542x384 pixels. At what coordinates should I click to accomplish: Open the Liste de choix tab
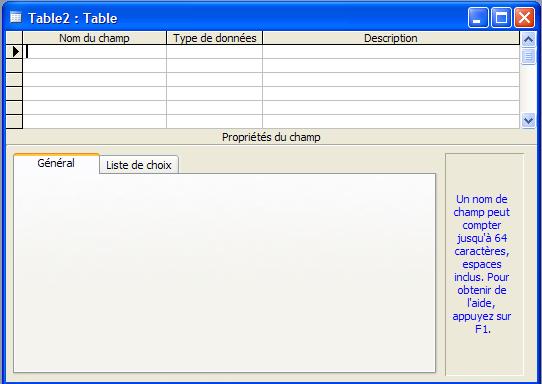coord(139,165)
